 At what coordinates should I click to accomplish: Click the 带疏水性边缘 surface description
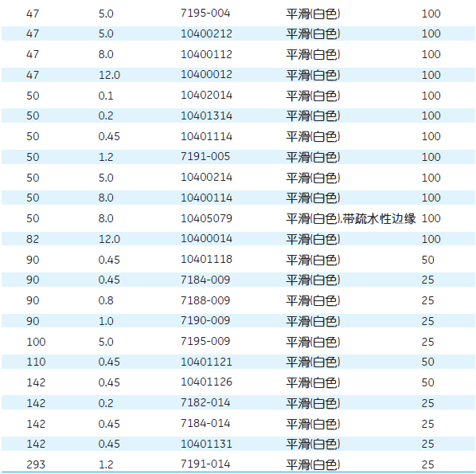(x=379, y=218)
